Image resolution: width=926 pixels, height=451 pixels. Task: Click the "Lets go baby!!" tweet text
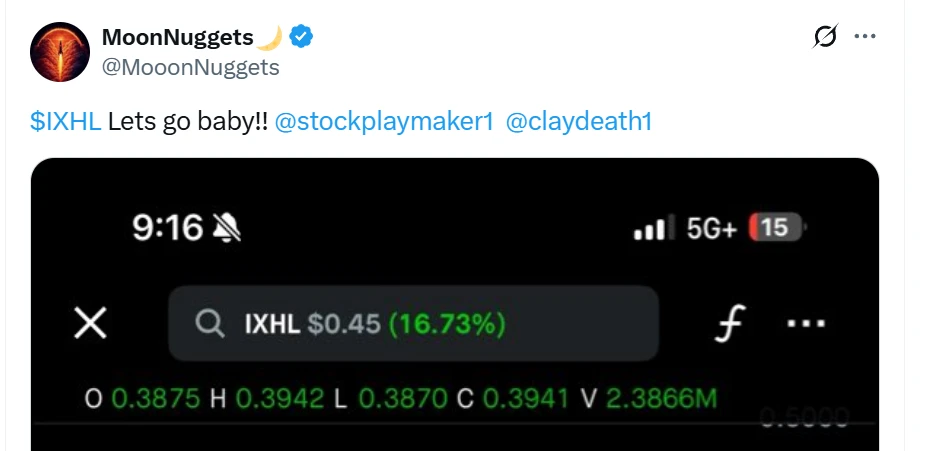187,123
